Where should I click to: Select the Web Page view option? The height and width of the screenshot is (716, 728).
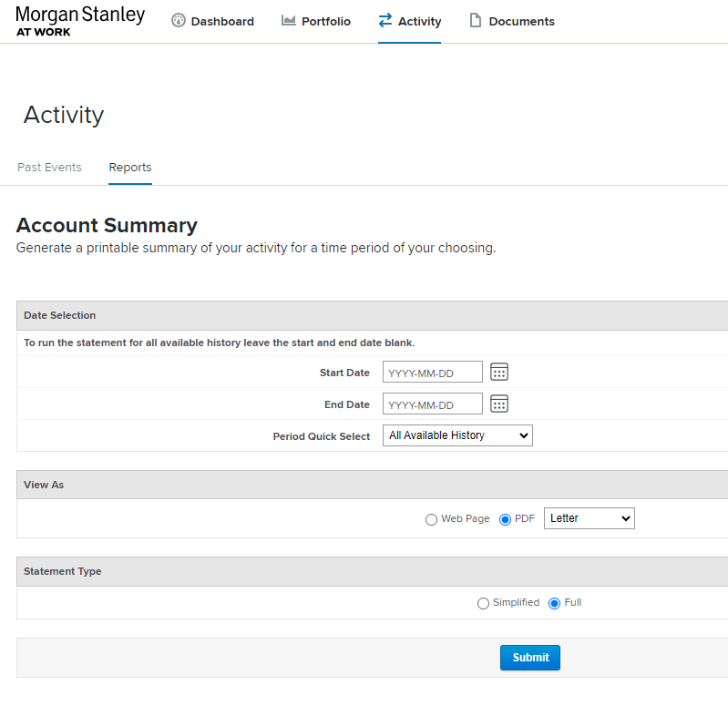pyautogui.click(x=432, y=519)
